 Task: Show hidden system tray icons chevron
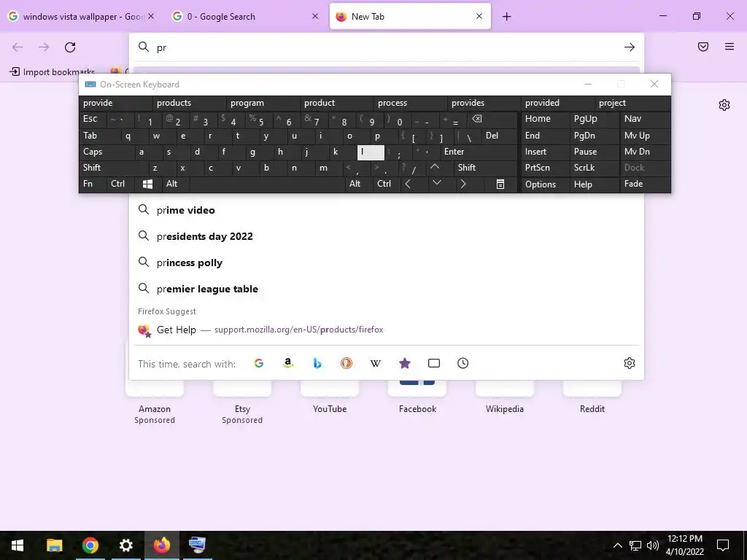pos(617,545)
